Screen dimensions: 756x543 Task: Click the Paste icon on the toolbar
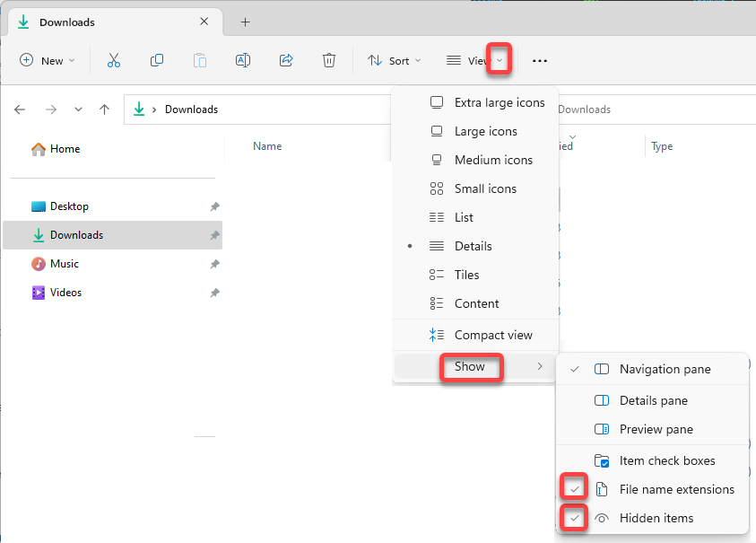coord(200,60)
